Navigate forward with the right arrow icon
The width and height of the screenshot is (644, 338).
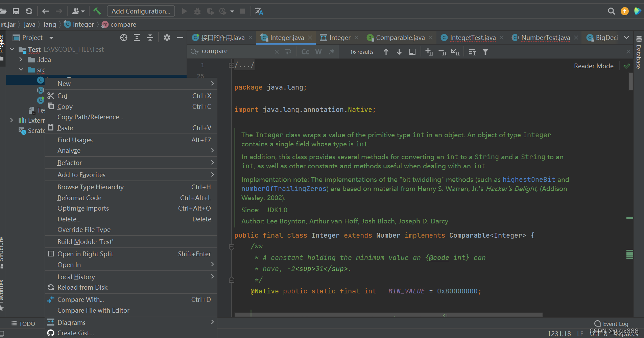59,11
